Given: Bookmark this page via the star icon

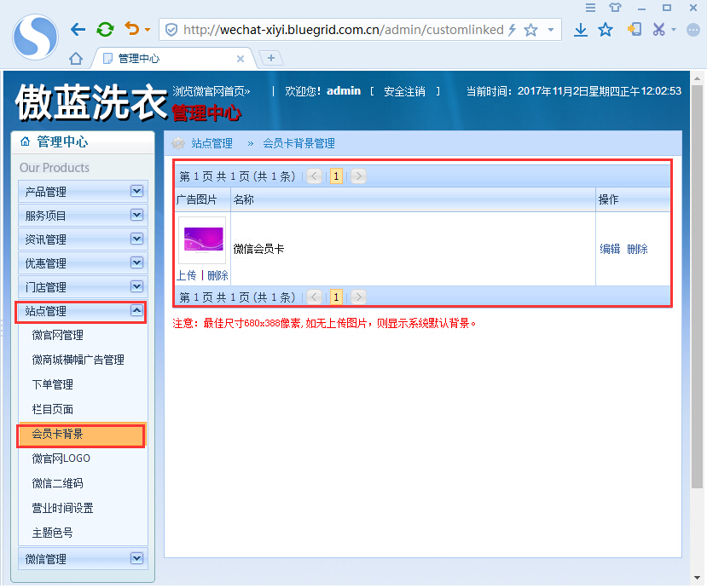Looking at the screenshot, I should (606, 28).
